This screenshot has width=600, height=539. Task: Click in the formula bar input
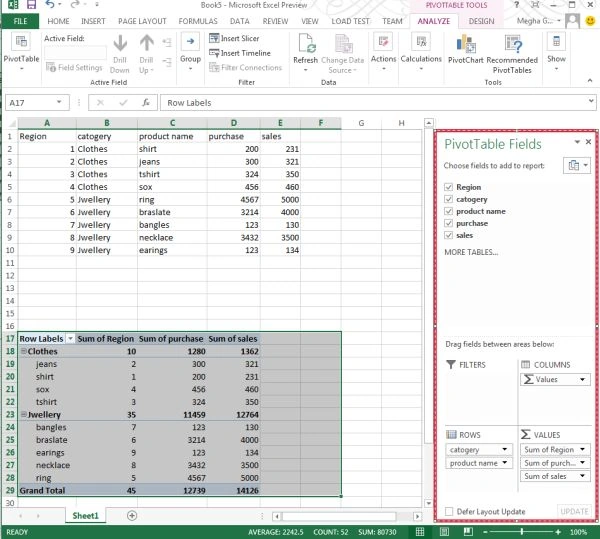[374, 103]
